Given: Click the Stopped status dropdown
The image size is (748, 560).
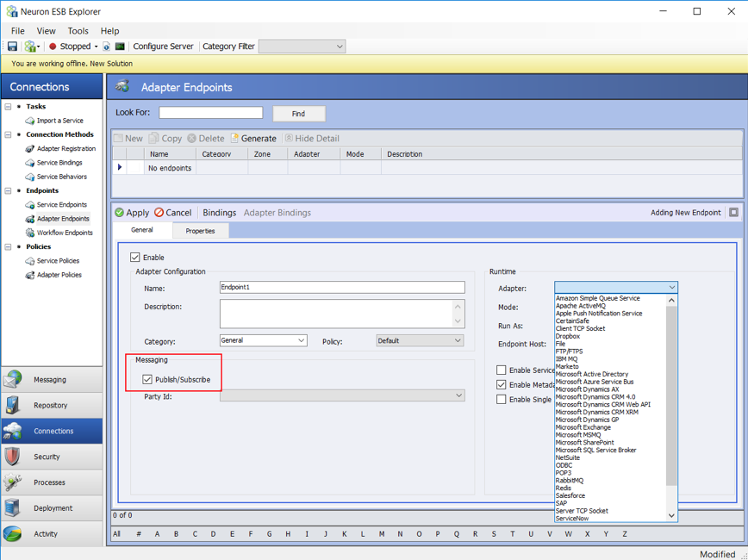Looking at the screenshot, I should coord(73,47).
